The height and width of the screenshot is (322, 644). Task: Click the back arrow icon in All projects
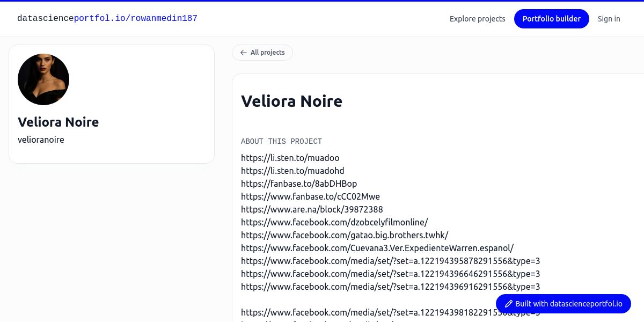pos(244,53)
